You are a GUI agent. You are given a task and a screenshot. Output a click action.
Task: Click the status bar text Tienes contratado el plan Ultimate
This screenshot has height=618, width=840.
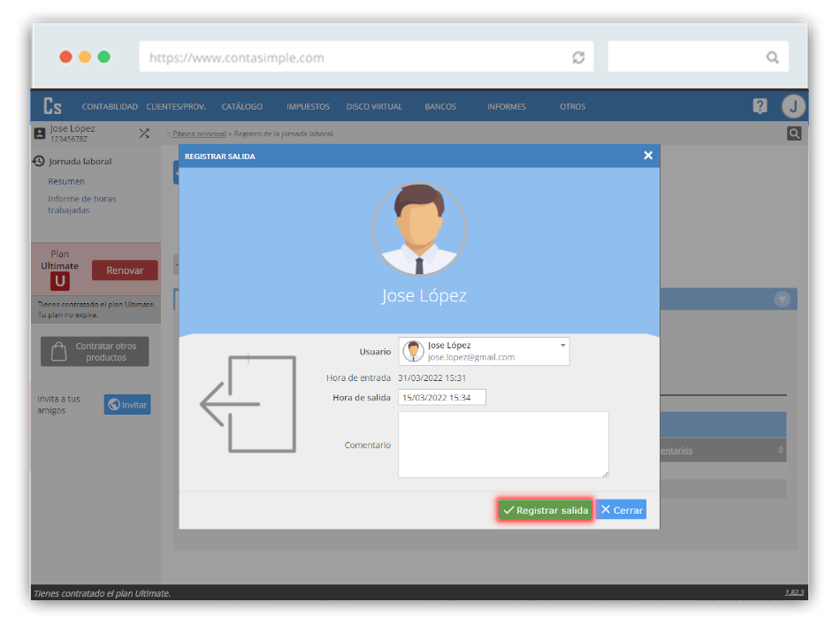tap(103, 593)
